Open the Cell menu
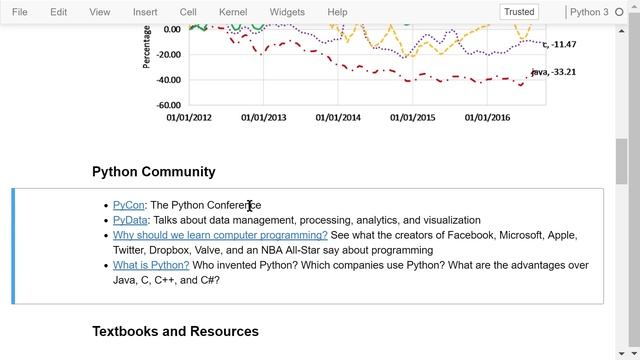The height and width of the screenshot is (360, 640). click(188, 12)
